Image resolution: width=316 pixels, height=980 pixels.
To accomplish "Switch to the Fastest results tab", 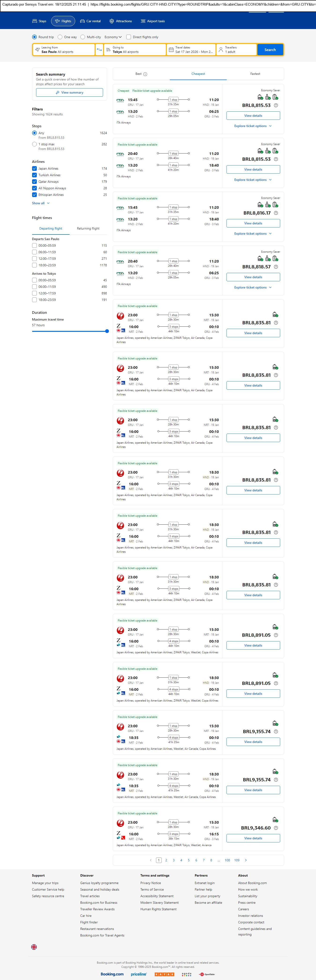I will pyautogui.click(x=255, y=74).
